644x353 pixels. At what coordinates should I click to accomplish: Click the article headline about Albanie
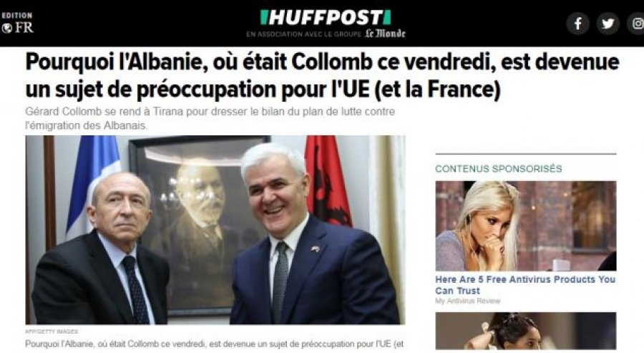click(x=323, y=76)
